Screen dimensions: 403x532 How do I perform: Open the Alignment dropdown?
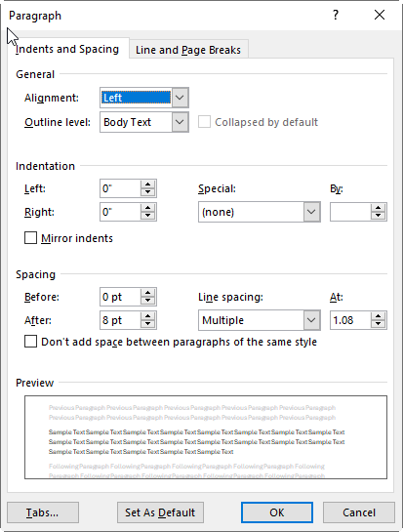(x=180, y=98)
